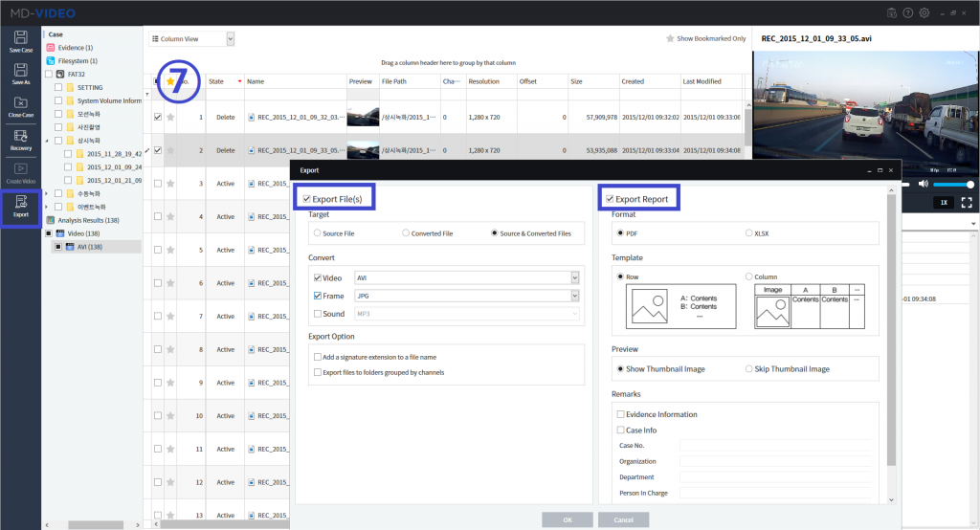The height and width of the screenshot is (530, 980).
Task: Collapse the 상시녹화 folder node
Action: tap(47, 141)
